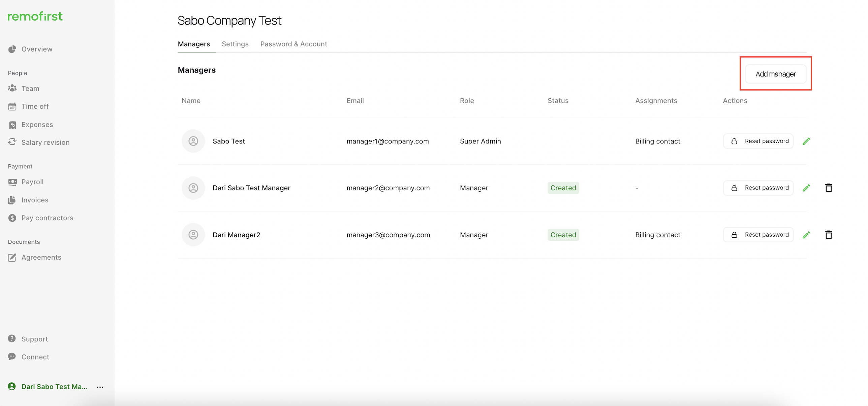Click the Assignments column header
This screenshot has height=406, width=868.
tap(656, 101)
